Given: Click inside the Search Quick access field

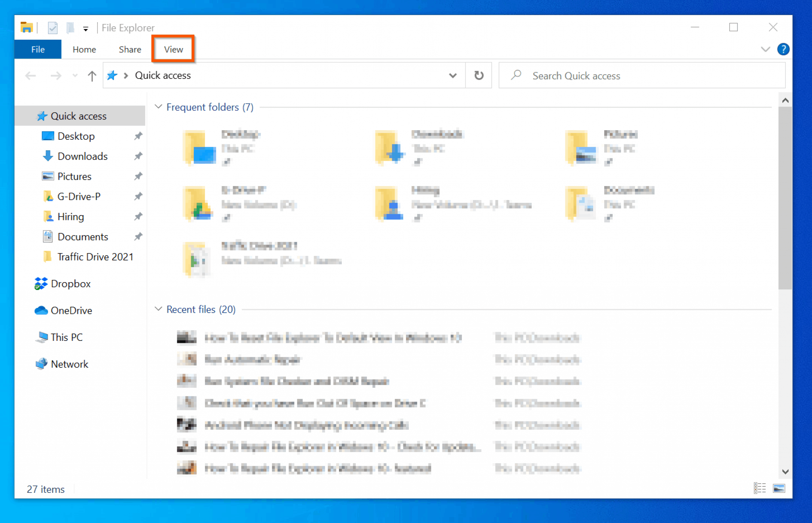Looking at the screenshot, I should coord(615,75).
